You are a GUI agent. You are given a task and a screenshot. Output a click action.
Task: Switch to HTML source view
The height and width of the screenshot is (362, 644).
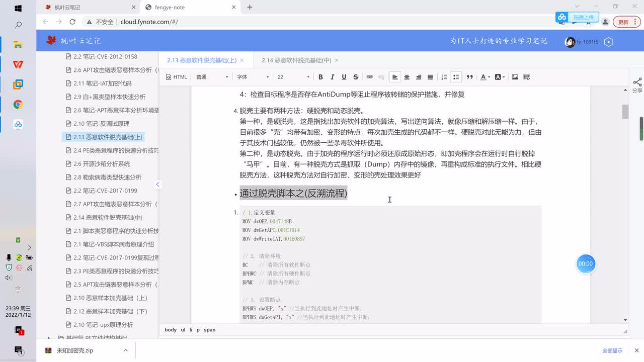(x=177, y=77)
